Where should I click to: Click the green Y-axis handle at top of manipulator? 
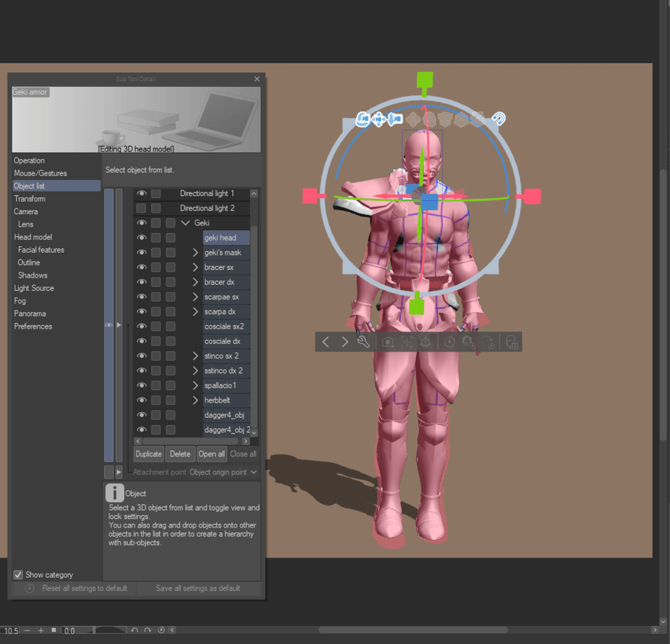tap(425, 80)
